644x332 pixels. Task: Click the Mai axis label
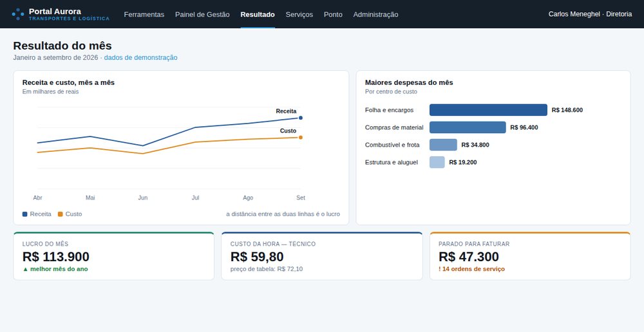[x=90, y=198]
